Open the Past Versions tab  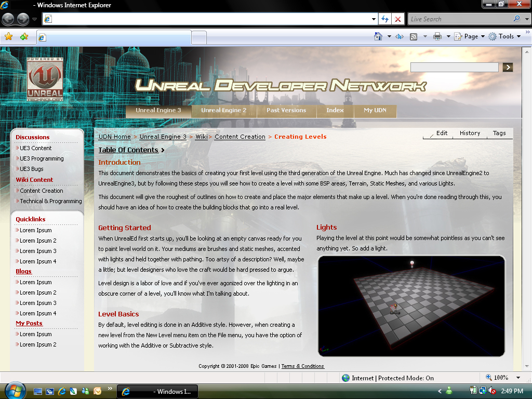click(x=286, y=111)
